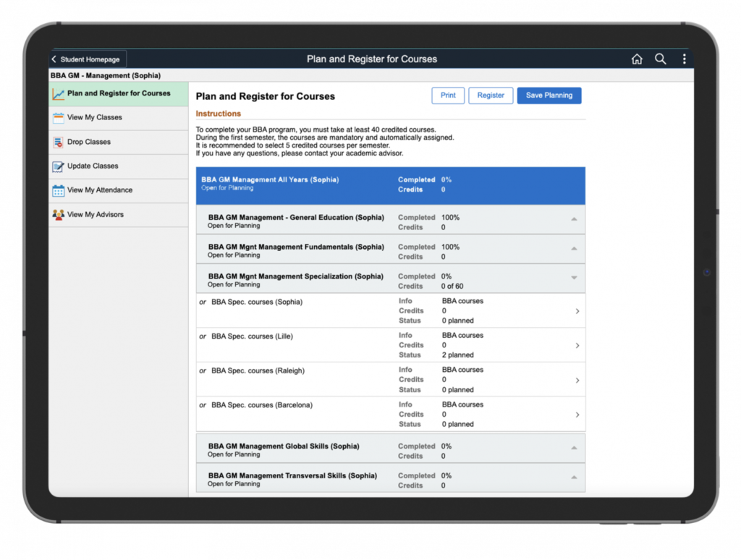Click the Register button
The image size is (741, 560).
pos(491,95)
